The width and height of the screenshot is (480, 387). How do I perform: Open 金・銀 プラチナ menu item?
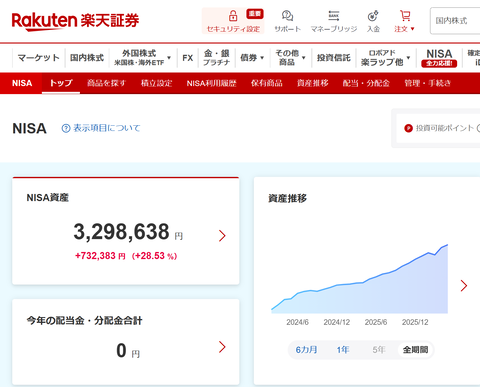[217, 58]
